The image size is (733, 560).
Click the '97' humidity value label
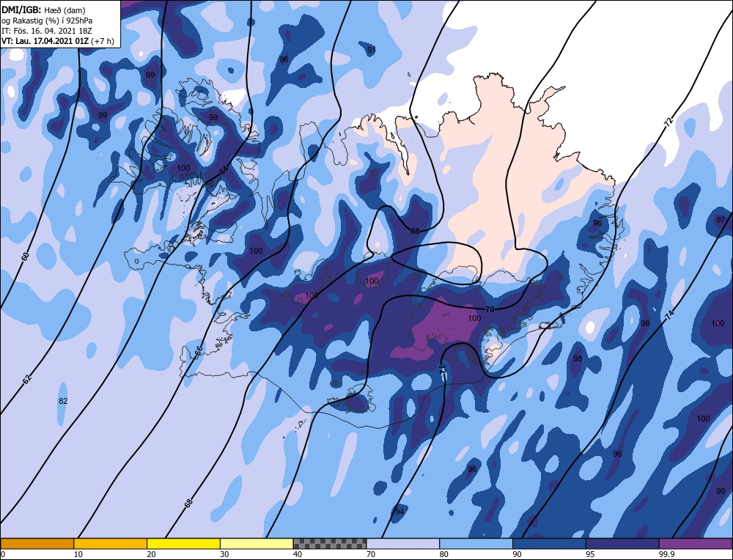pos(721,220)
